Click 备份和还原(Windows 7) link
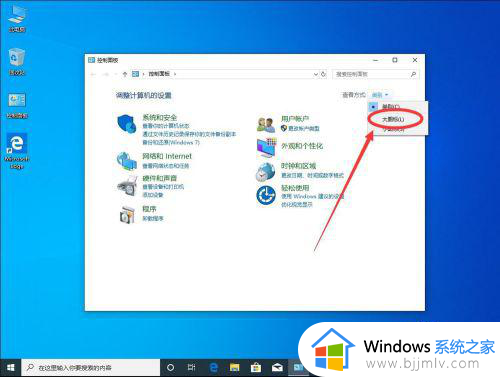This screenshot has height=377, width=500. coord(171,142)
